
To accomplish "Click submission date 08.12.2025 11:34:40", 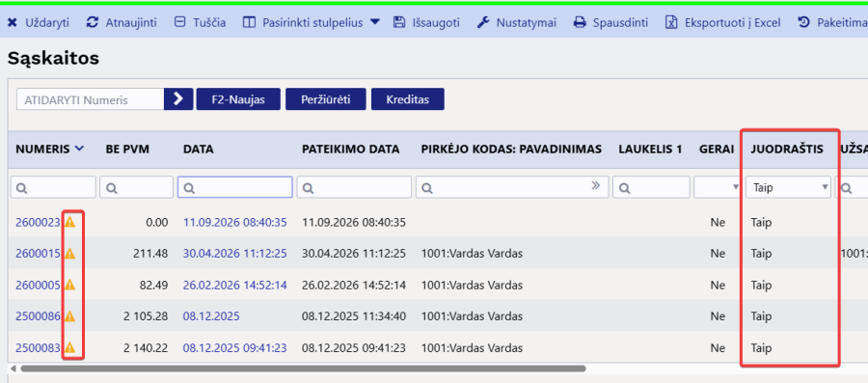I will tap(354, 316).
